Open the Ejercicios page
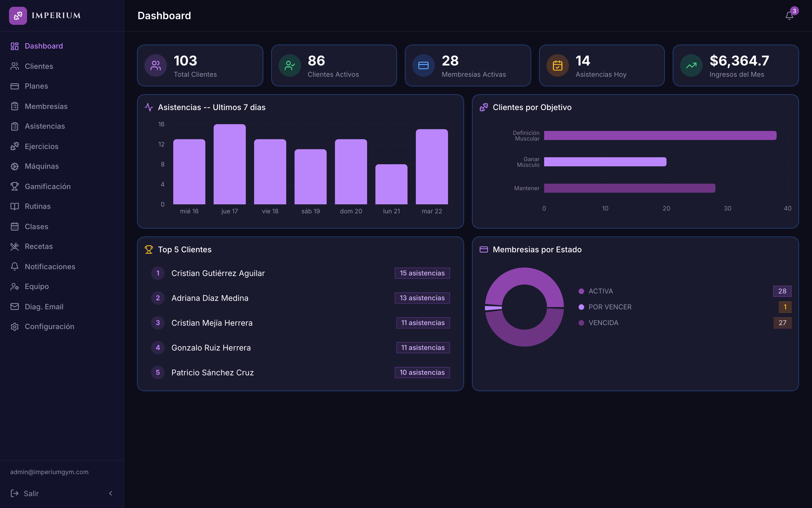 tap(62, 146)
